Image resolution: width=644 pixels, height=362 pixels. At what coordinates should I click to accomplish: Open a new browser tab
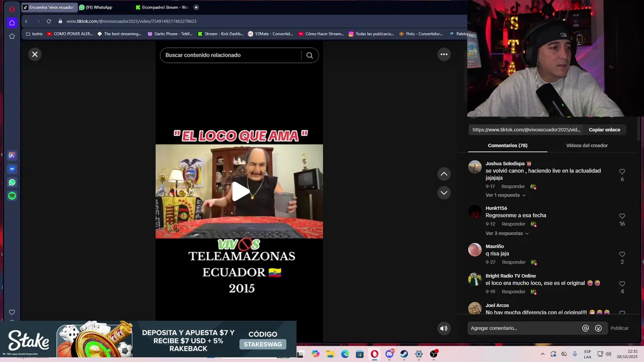196,8
